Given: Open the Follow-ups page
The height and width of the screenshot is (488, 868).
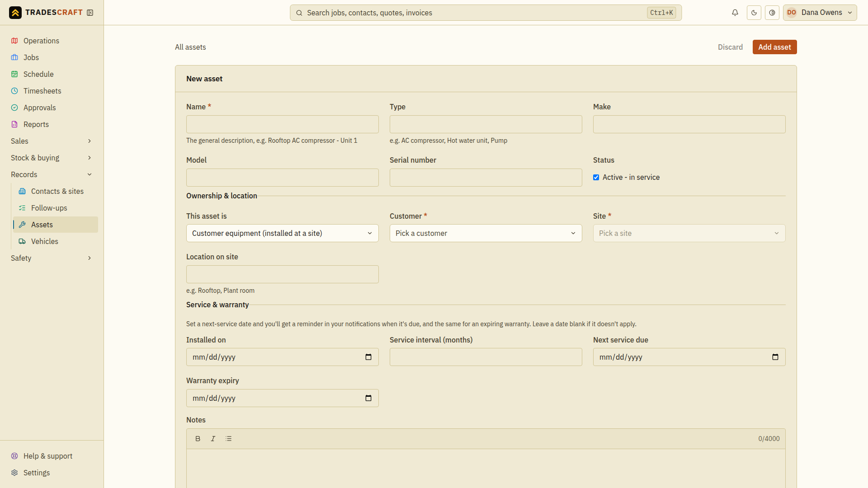Looking at the screenshot, I should [x=56, y=208].
